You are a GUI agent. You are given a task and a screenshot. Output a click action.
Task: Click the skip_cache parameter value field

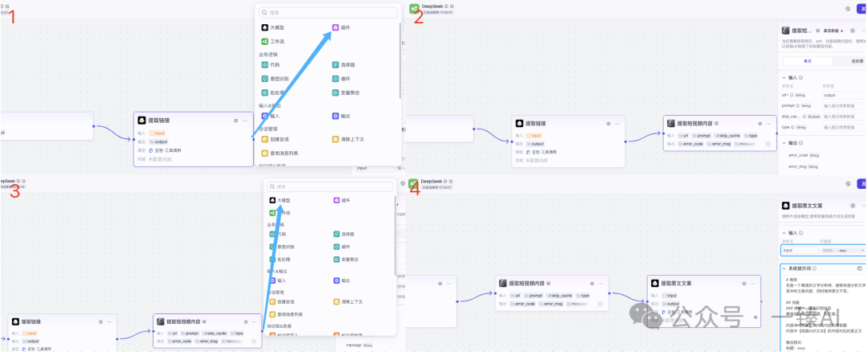point(845,117)
